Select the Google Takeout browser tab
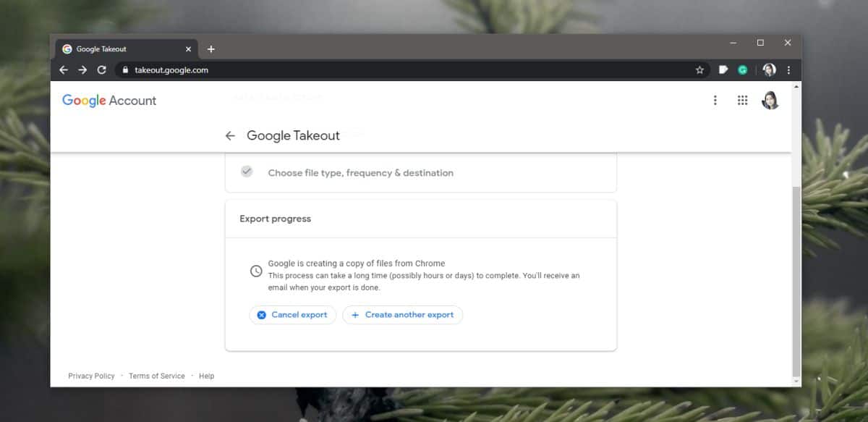Viewport: 868px width, 422px height. pos(127,49)
